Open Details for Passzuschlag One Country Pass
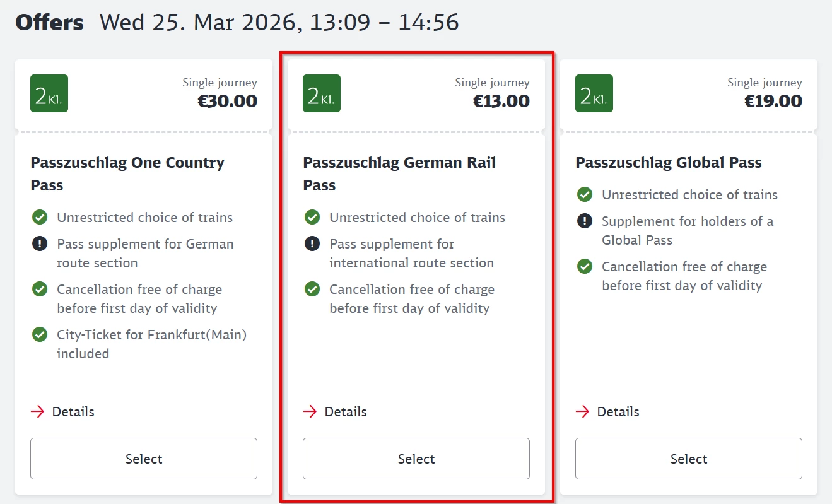Image resolution: width=832 pixels, height=504 pixels. click(x=73, y=412)
